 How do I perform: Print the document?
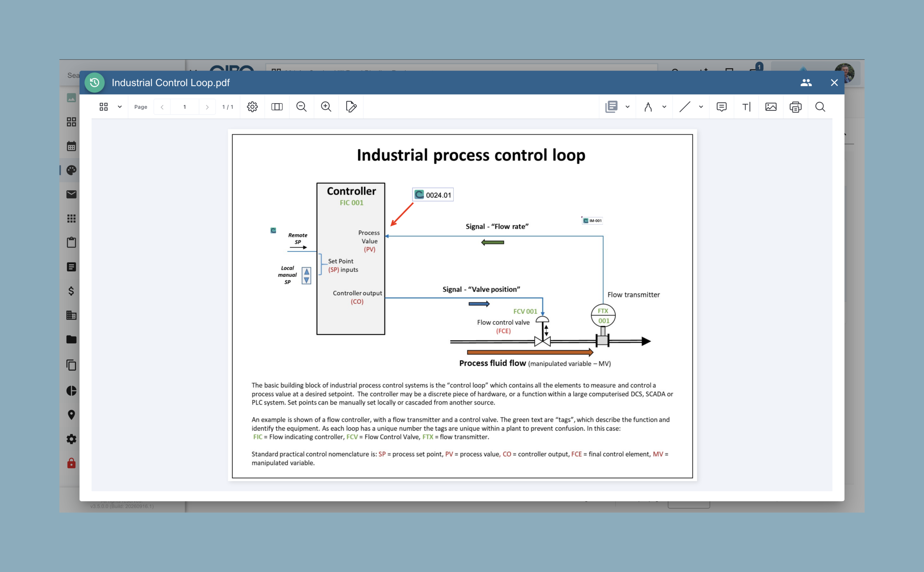796,107
